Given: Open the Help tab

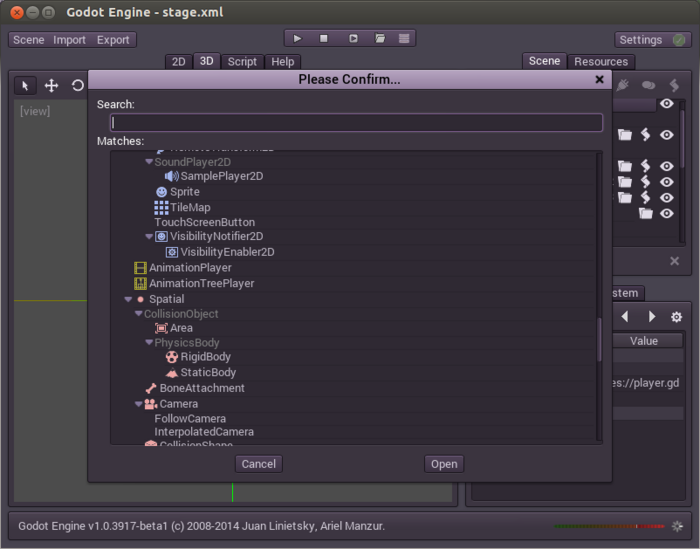Looking at the screenshot, I should coord(283,62).
